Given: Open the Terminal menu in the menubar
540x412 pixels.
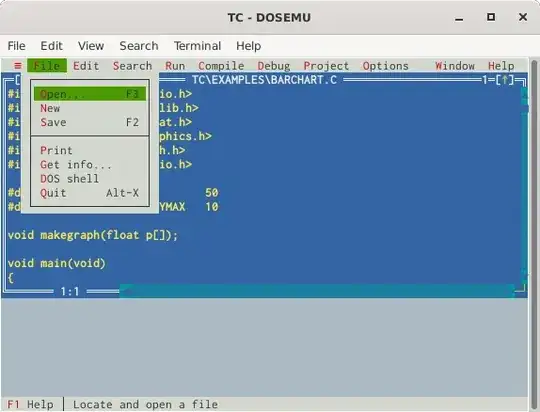Looking at the screenshot, I should pos(197,46).
